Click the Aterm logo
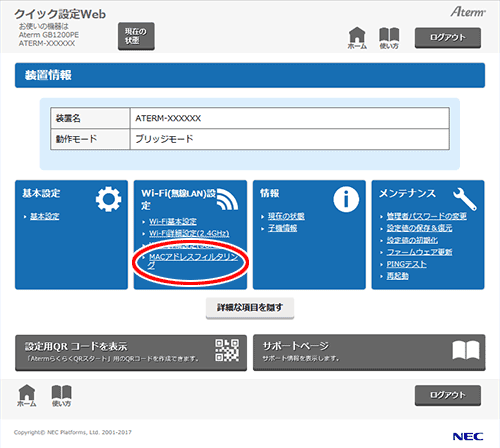Image resolution: width=500 pixels, height=448 pixels. (x=468, y=12)
